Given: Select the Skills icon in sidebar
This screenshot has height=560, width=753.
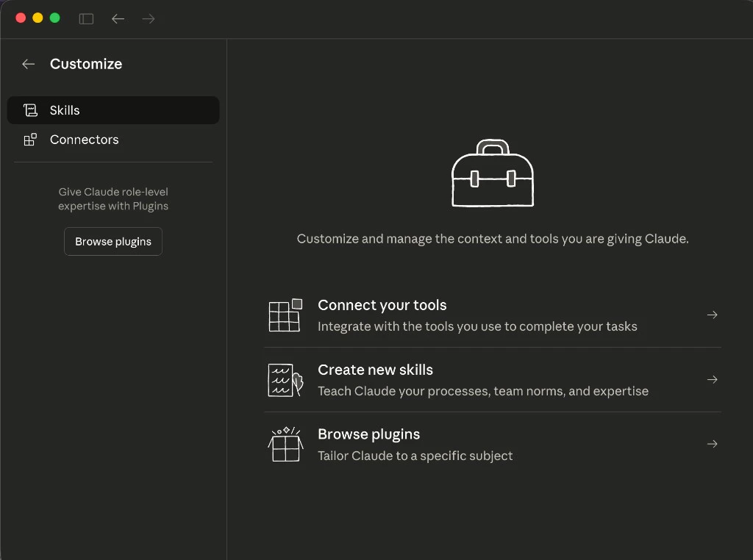Looking at the screenshot, I should point(29,110).
